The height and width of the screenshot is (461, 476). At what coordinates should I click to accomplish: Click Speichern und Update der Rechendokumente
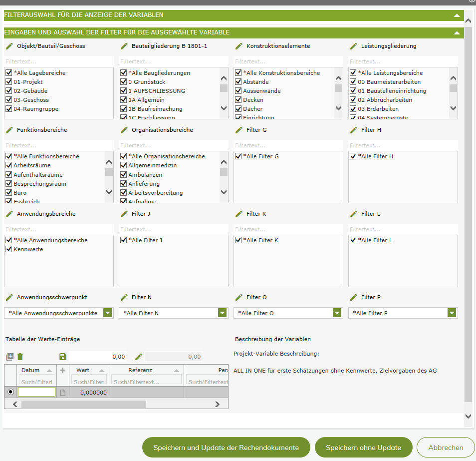click(x=226, y=448)
